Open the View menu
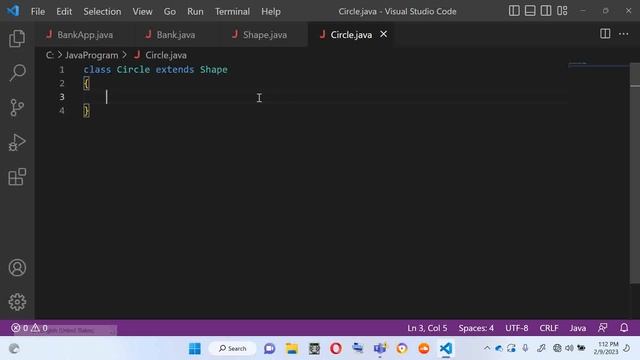 pos(142,11)
